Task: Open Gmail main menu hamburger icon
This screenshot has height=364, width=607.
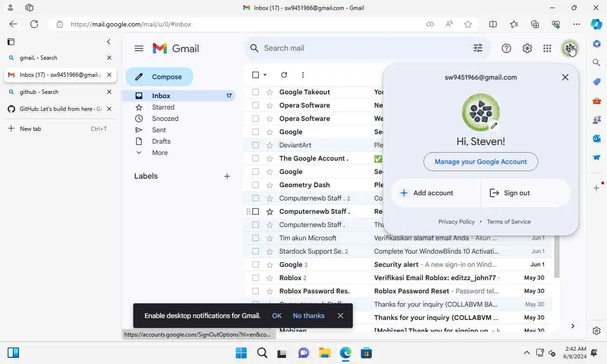Action: click(x=139, y=48)
